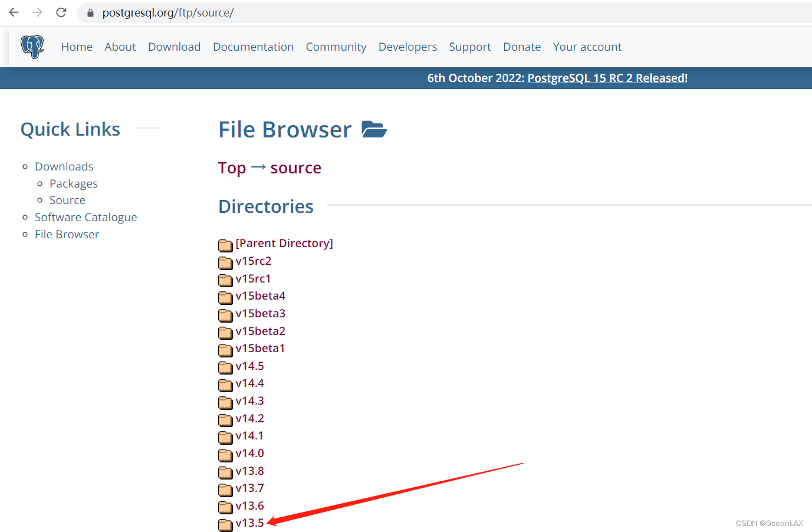Open Your account in navigation
812x532 pixels.
(x=587, y=47)
